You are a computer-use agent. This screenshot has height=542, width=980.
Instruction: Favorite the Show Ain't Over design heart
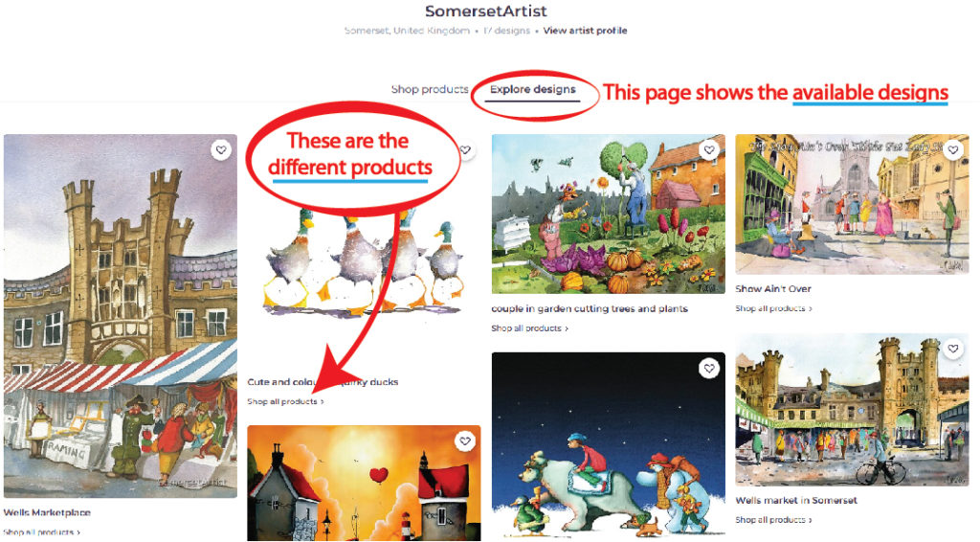[952, 150]
